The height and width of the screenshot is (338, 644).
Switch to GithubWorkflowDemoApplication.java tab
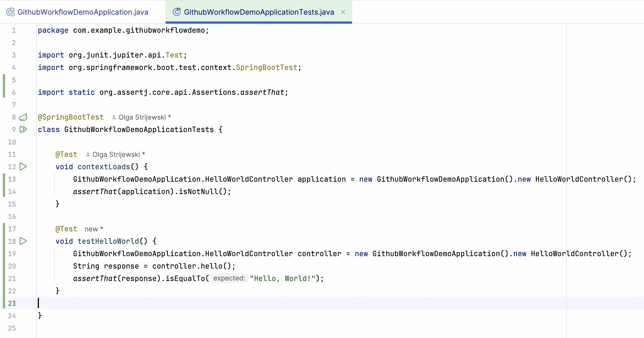click(x=82, y=12)
